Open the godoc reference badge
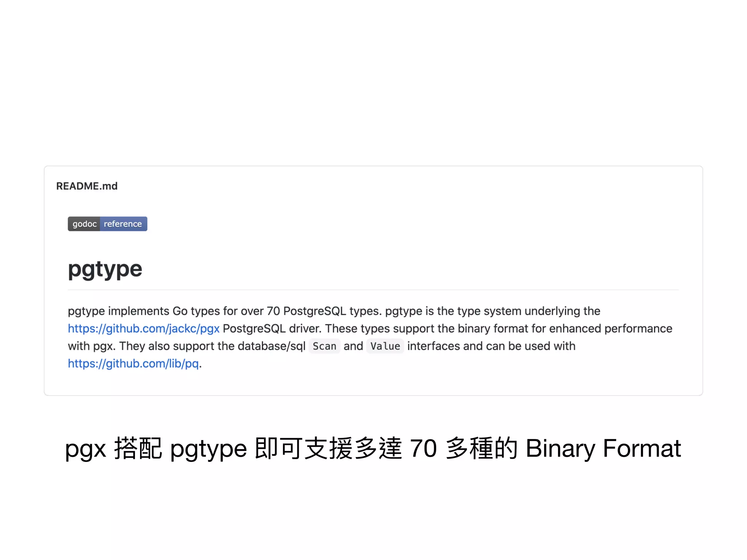Viewport: 747px width, 560px height. pyautogui.click(x=107, y=223)
